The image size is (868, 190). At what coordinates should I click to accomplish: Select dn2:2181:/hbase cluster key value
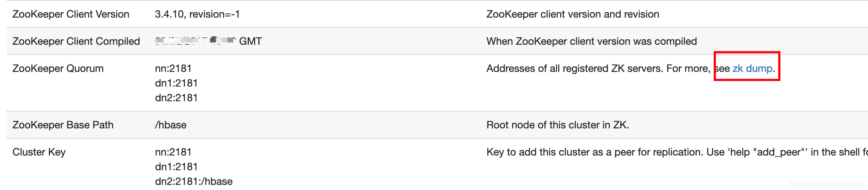[x=194, y=182]
